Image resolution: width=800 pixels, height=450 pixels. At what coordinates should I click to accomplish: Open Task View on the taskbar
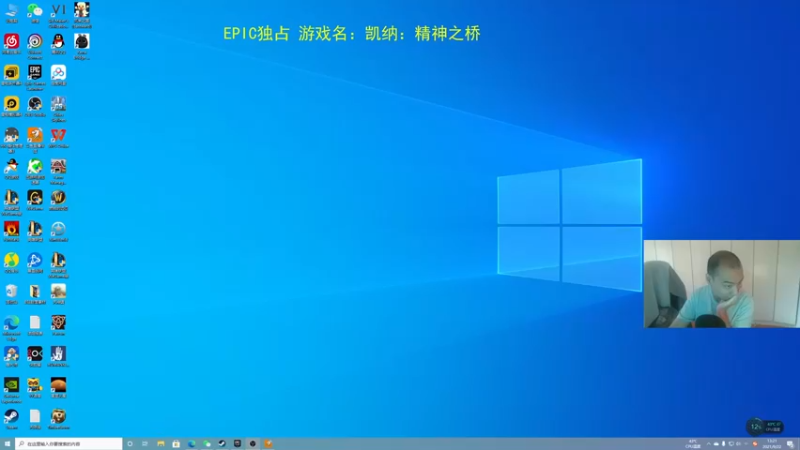(145, 444)
